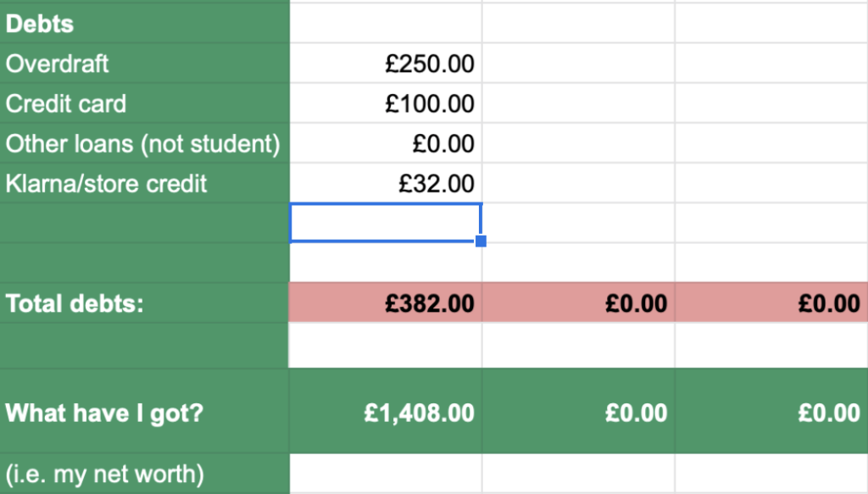This screenshot has width=868, height=494.
Task: Select the empty cell right of Overdraft amount
Action: (578, 64)
